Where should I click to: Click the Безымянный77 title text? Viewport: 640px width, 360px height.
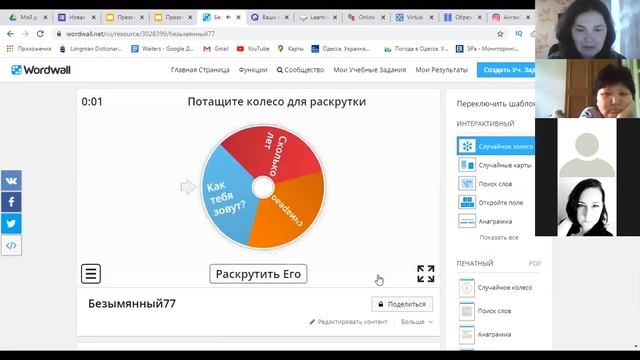coord(132,304)
